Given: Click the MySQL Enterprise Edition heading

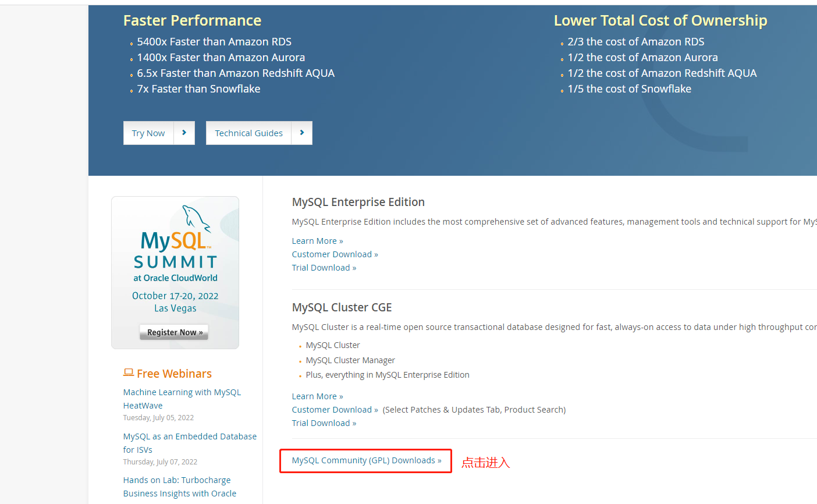Looking at the screenshot, I should [358, 202].
